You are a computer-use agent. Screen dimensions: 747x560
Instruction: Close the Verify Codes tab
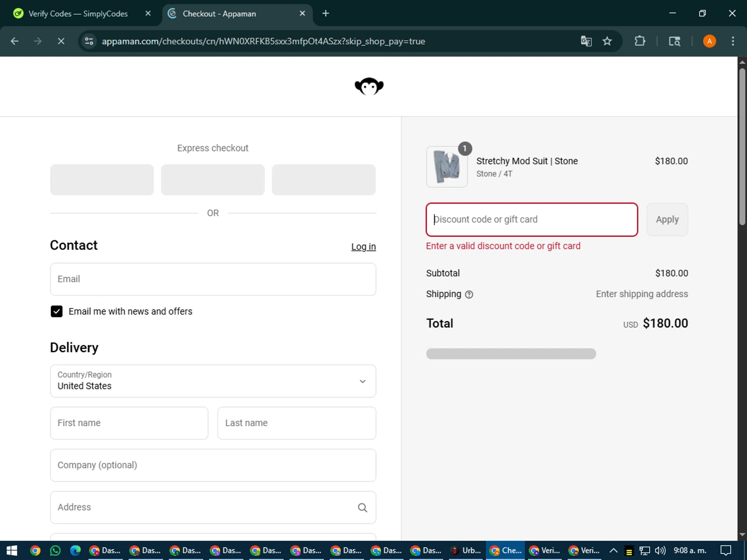click(148, 13)
